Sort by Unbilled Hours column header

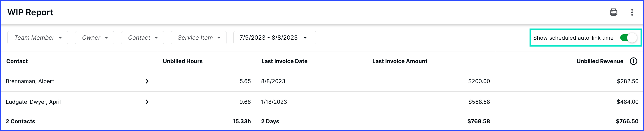pyautogui.click(x=183, y=61)
